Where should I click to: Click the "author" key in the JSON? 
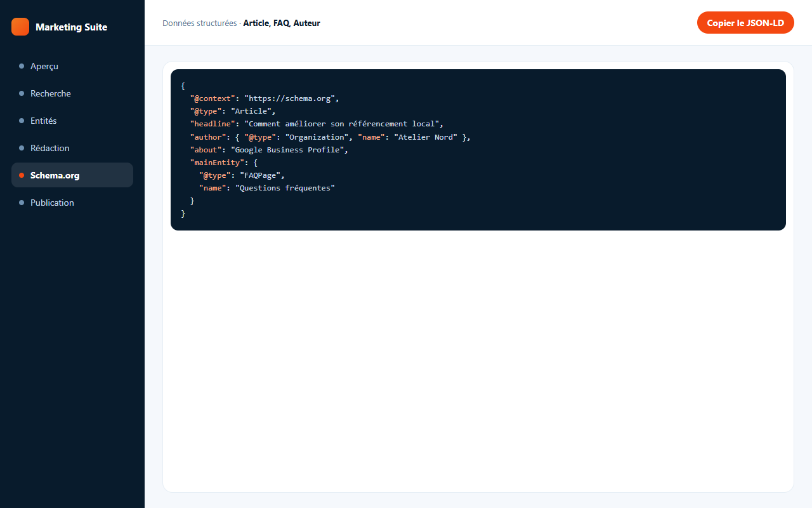tap(208, 137)
